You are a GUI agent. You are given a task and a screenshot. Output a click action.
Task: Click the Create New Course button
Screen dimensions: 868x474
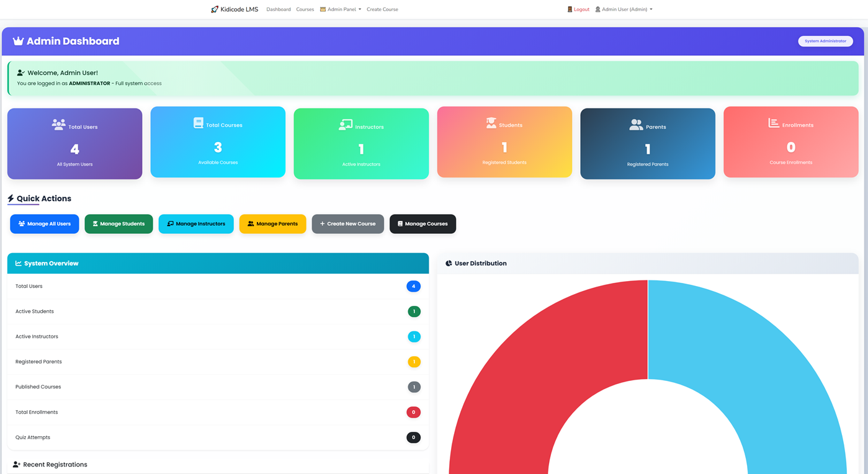[x=347, y=224]
